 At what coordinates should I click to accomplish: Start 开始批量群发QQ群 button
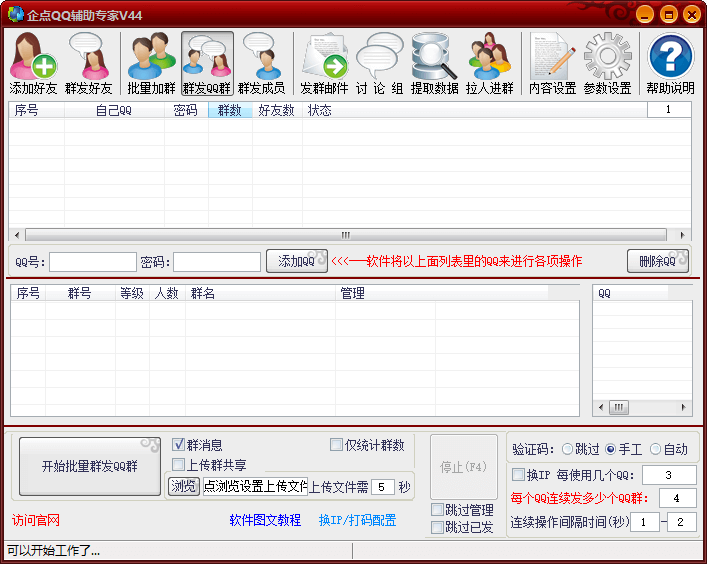click(x=90, y=466)
